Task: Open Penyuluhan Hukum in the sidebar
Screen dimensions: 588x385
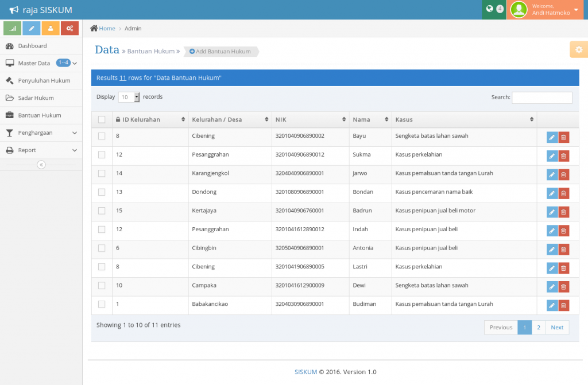Action: click(x=44, y=80)
